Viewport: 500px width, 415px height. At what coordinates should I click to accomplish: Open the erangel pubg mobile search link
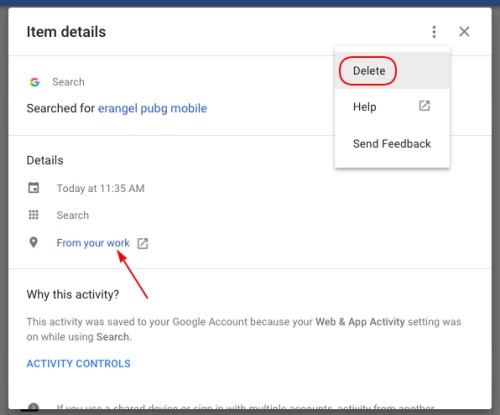pyautogui.click(x=152, y=108)
